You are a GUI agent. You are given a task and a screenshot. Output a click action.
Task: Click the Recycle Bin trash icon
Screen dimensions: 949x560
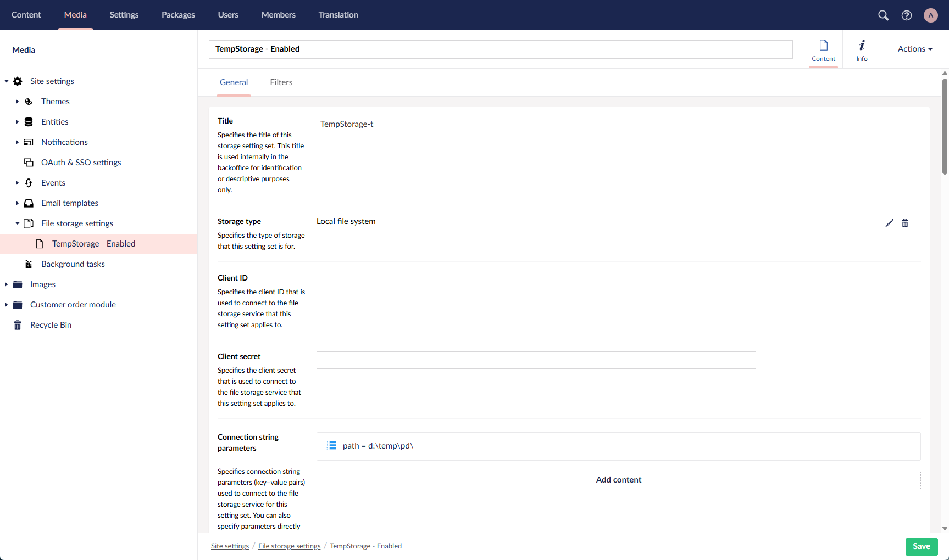tap(18, 325)
